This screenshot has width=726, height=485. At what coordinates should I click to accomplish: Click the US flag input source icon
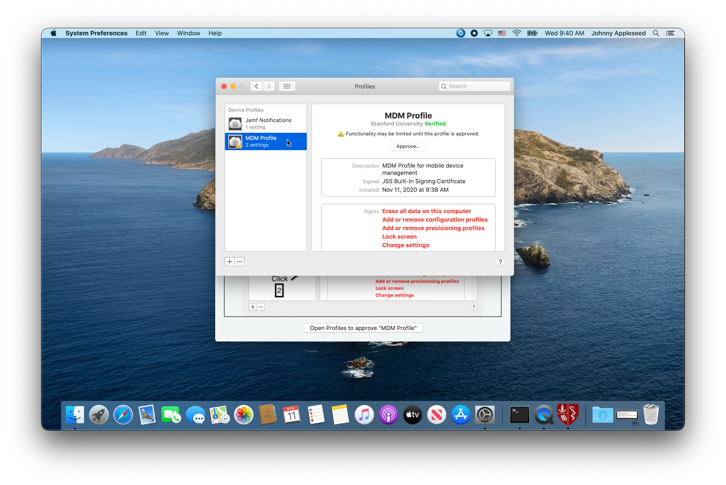pyautogui.click(x=502, y=33)
